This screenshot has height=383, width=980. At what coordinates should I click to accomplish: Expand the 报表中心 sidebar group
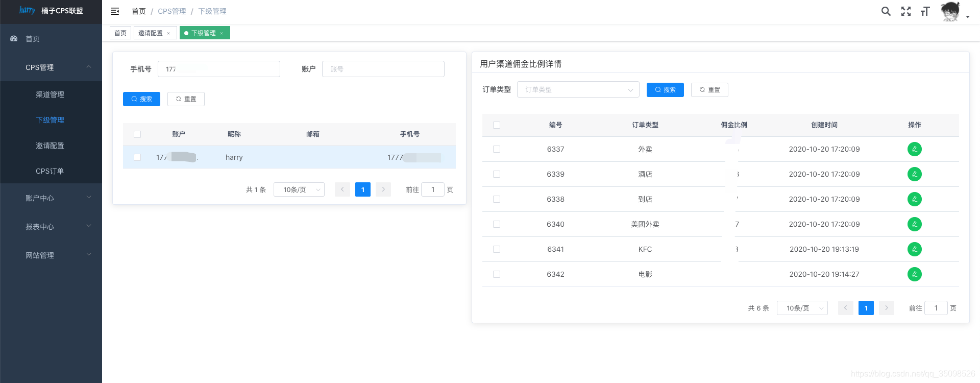click(51, 227)
